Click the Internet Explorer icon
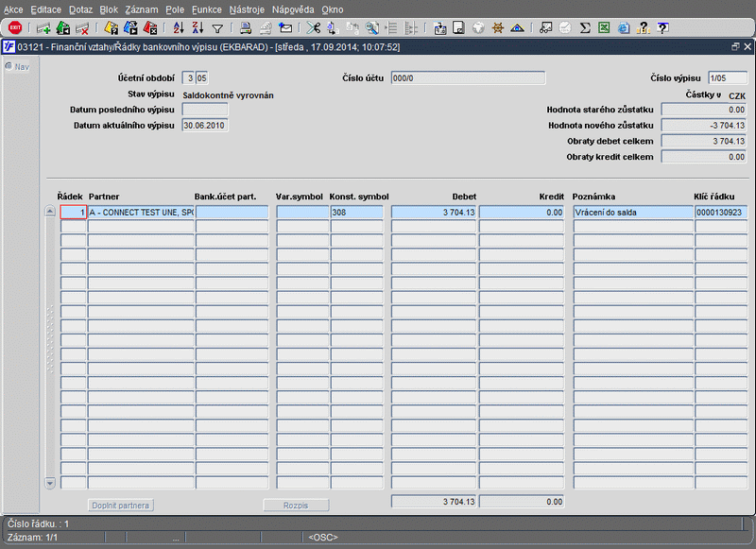This screenshot has width=756, height=549. coord(624,28)
